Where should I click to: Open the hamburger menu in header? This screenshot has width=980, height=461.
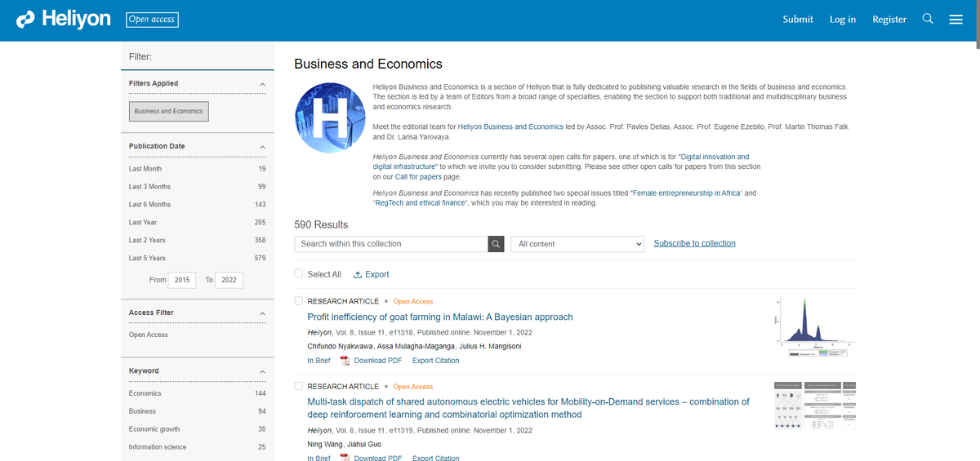click(955, 20)
